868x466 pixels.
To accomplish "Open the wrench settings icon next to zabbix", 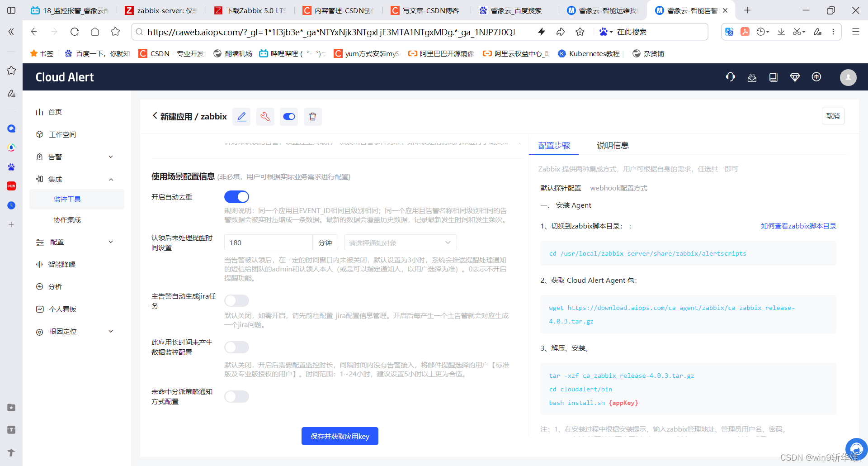I will pyautogui.click(x=265, y=117).
